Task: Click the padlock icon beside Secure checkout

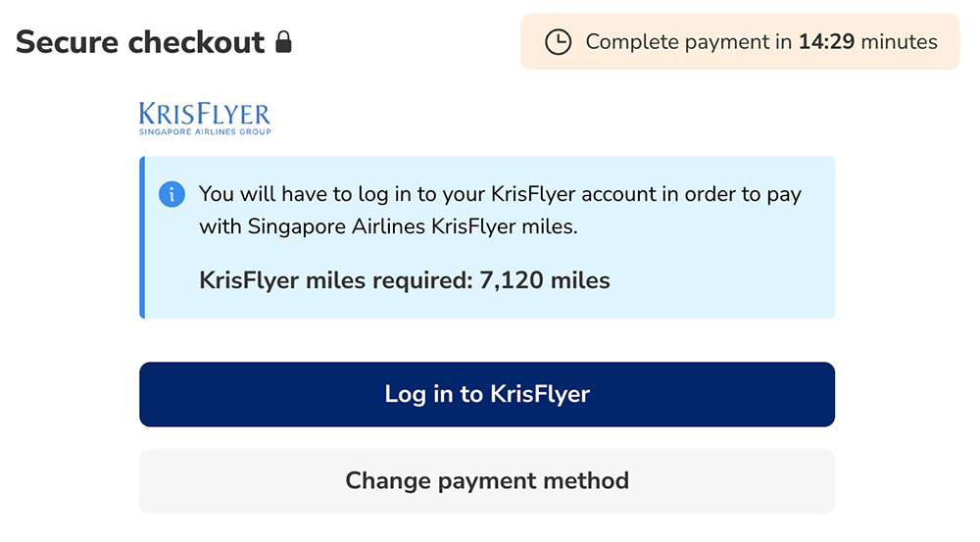Action: click(283, 42)
